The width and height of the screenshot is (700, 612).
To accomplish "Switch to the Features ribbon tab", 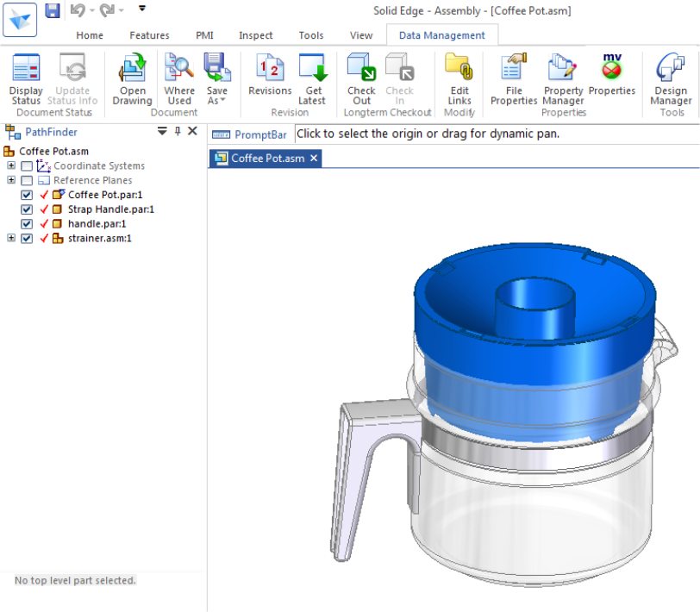I will point(149,35).
